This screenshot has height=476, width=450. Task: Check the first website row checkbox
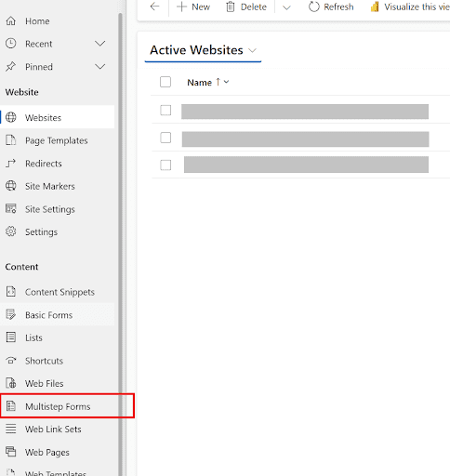click(165, 110)
